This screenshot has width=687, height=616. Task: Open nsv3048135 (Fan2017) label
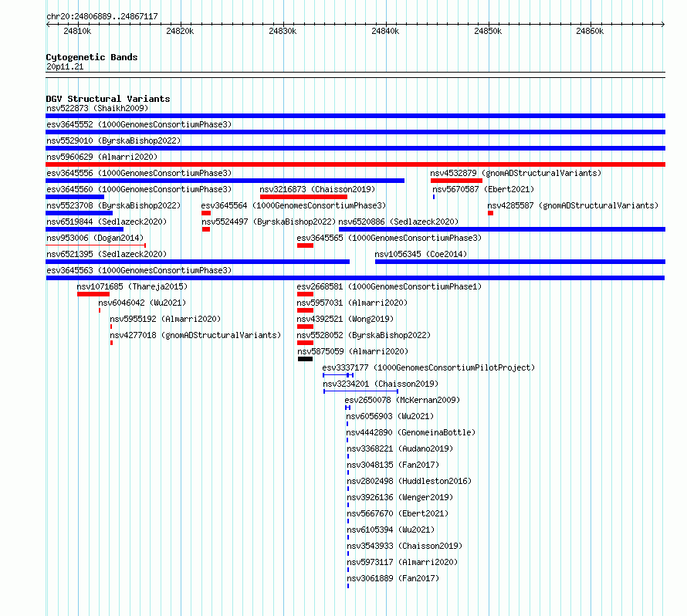(x=393, y=465)
